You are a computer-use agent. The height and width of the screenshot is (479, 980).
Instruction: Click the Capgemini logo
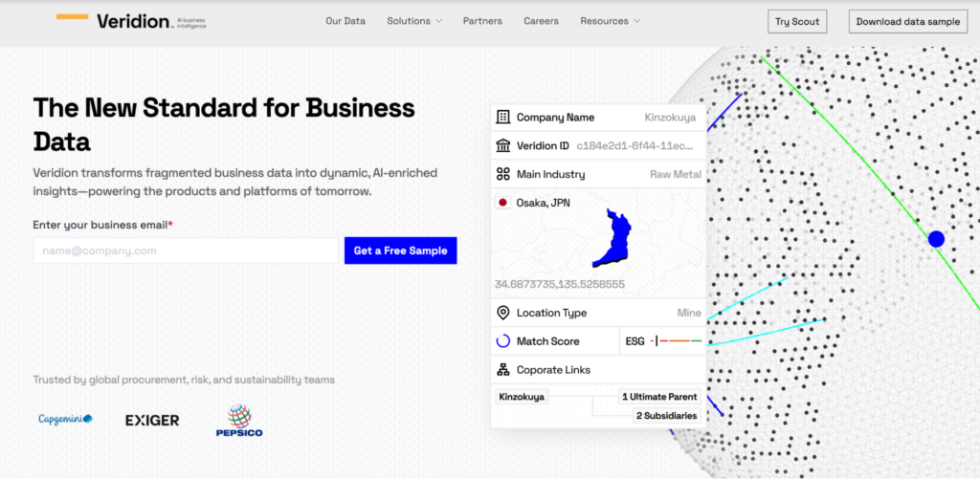click(65, 419)
